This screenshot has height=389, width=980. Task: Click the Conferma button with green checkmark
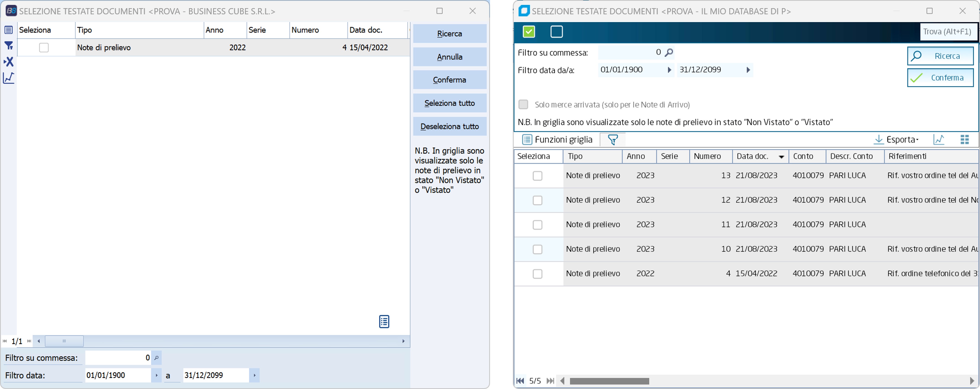[940, 78]
